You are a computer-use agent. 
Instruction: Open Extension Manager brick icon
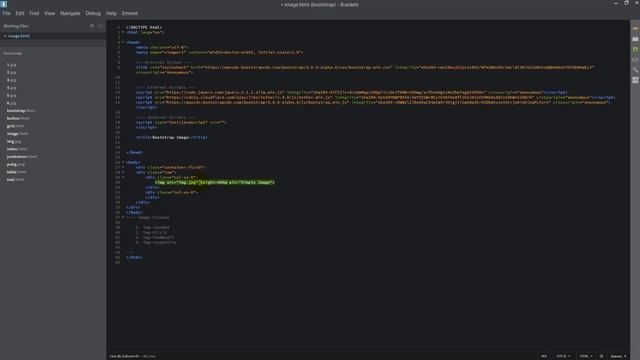pos(635,39)
